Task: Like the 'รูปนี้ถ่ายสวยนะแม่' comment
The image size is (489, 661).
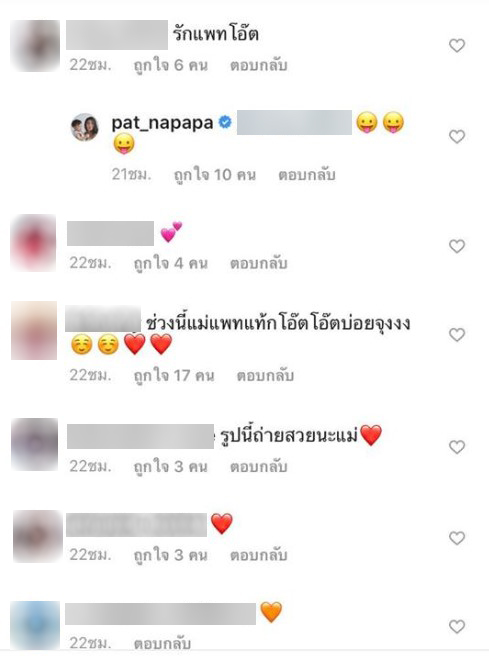Action: coord(457,447)
